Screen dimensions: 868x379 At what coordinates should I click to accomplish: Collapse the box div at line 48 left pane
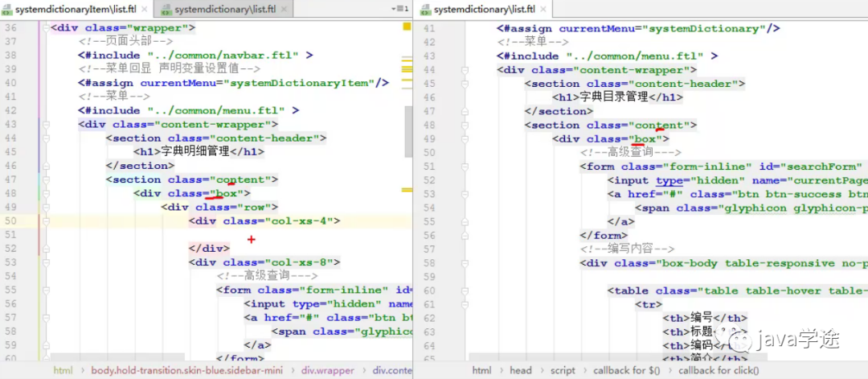click(x=46, y=193)
